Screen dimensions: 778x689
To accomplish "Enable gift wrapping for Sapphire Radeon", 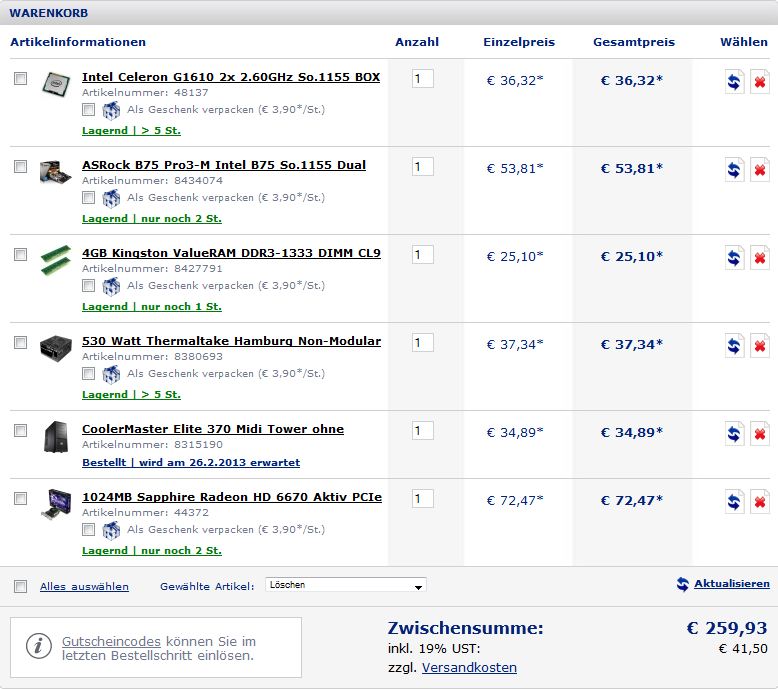I will 88,529.
